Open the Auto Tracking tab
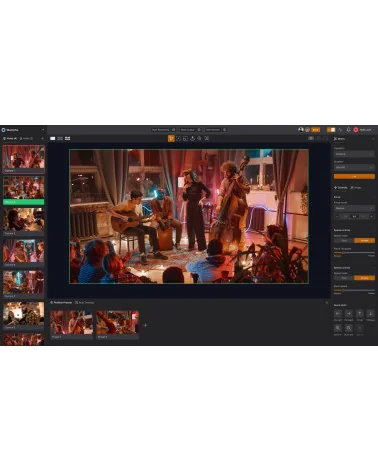378x472 pixels. tap(85, 303)
